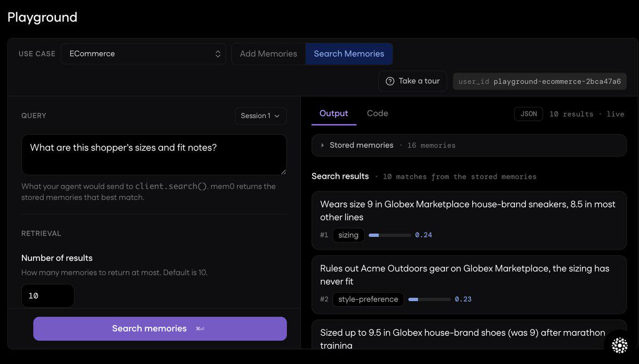The height and width of the screenshot is (364, 639).
Task: Click the user_id playground-ecommerce chip
Action: 539,81
